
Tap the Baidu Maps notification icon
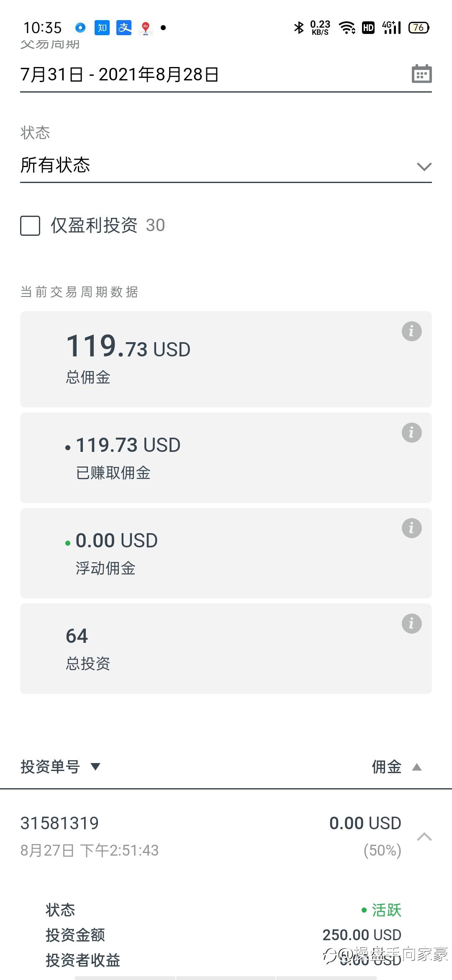pos(146,28)
